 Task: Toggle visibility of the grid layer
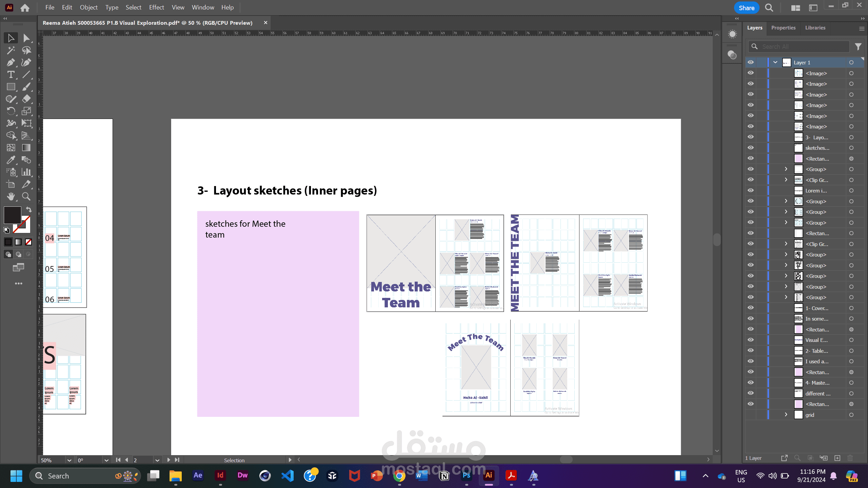tap(751, 415)
